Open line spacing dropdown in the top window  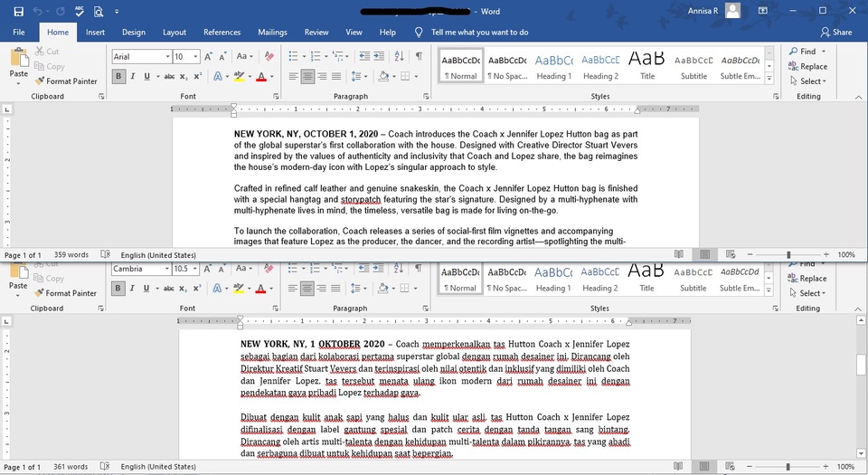point(359,76)
